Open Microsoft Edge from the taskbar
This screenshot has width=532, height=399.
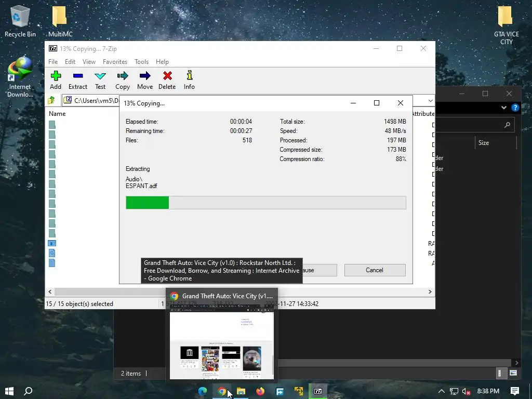(x=203, y=391)
